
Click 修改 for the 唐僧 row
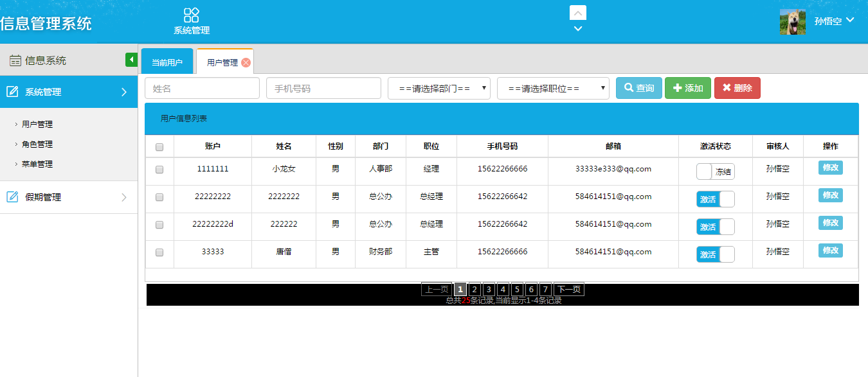[830, 252]
